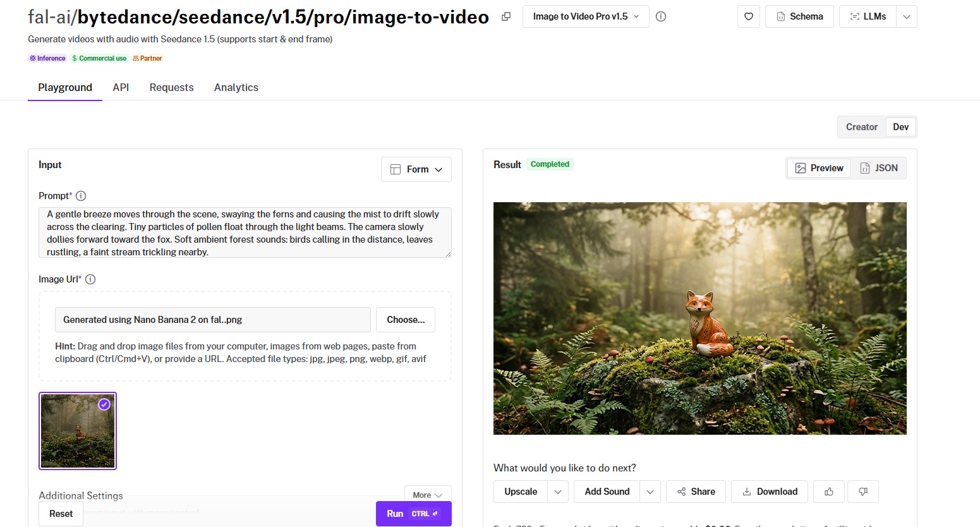Expand the Upscale options arrow

tap(557, 492)
